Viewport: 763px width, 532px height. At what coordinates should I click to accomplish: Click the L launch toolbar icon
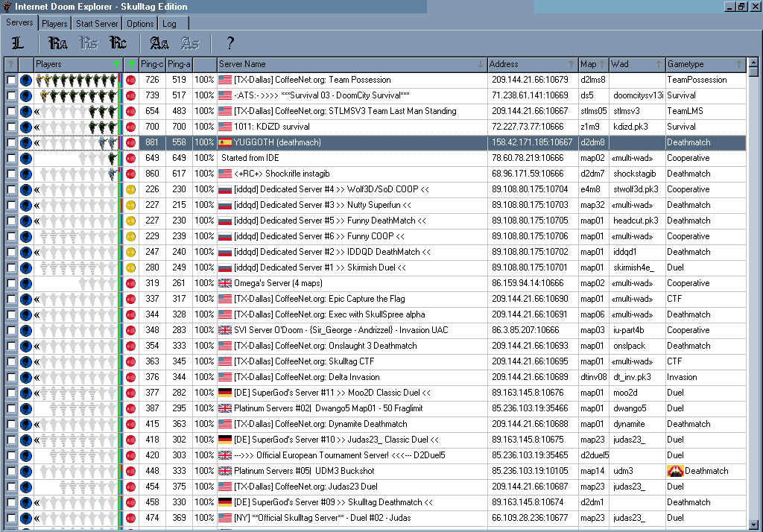click(18, 43)
